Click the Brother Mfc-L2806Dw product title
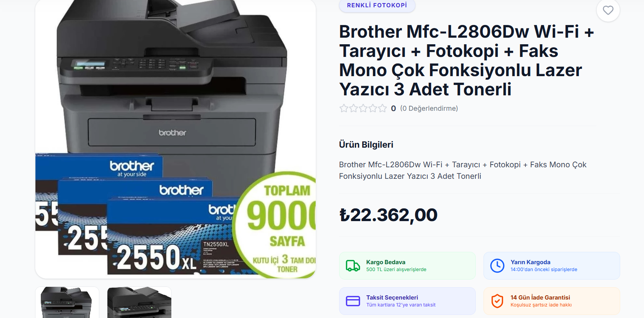The height and width of the screenshot is (318, 644). pyautogui.click(x=466, y=60)
